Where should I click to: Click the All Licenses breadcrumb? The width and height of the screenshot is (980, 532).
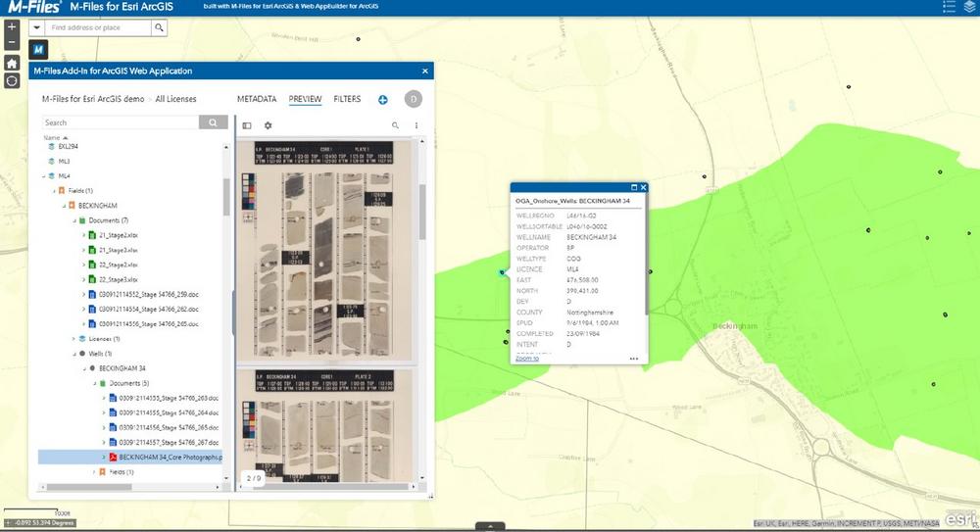pos(175,99)
